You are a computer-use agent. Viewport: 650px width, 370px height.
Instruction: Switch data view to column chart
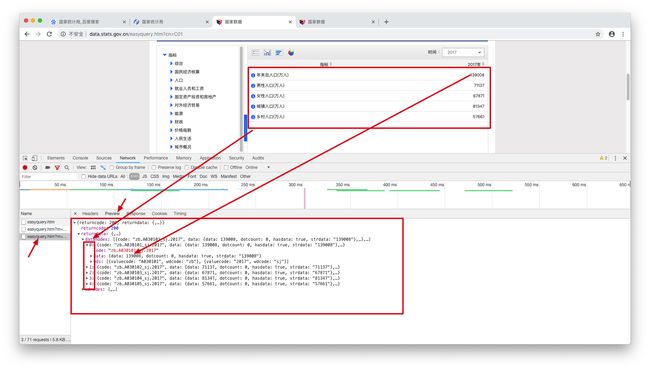click(267, 53)
